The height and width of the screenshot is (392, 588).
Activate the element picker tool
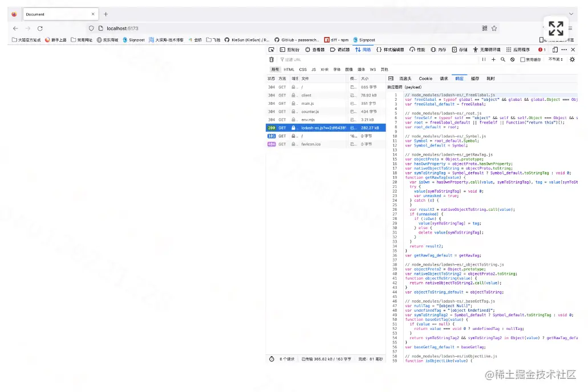[271, 50]
